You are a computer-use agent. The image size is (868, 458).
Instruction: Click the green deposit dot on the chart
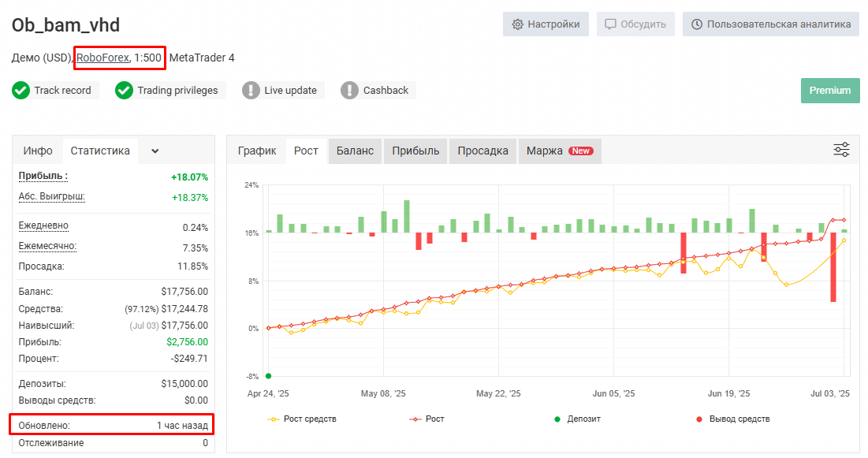[x=269, y=376]
